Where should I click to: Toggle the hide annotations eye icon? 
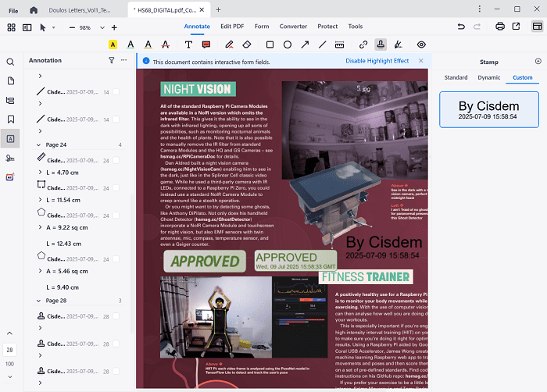[422, 45]
